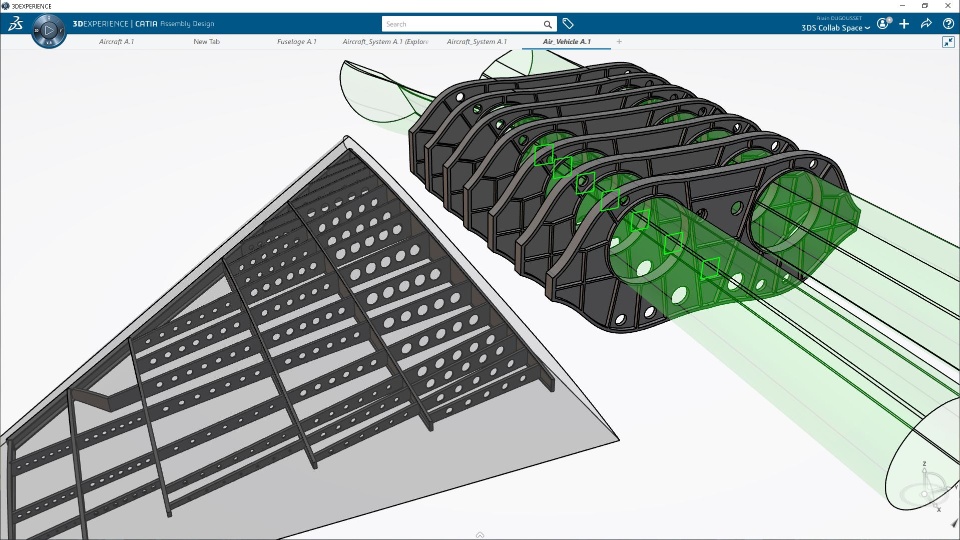Click the share arrow icon

[x=926, y=23]
